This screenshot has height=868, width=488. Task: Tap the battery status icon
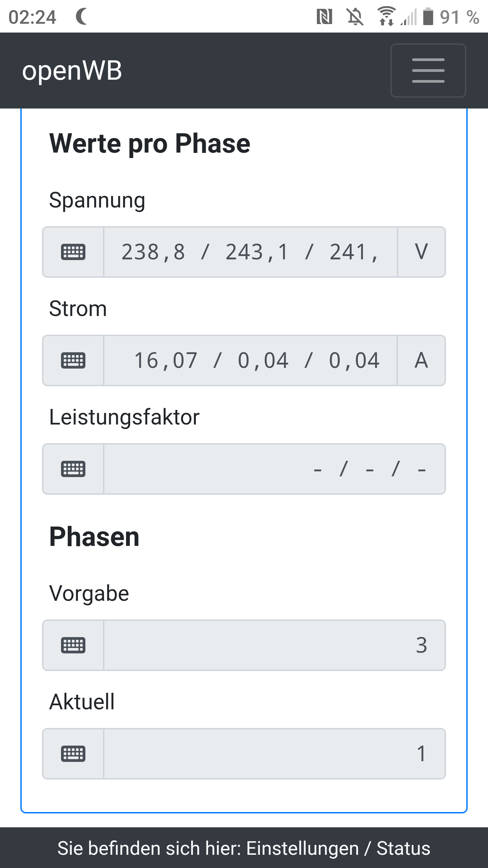428,17
